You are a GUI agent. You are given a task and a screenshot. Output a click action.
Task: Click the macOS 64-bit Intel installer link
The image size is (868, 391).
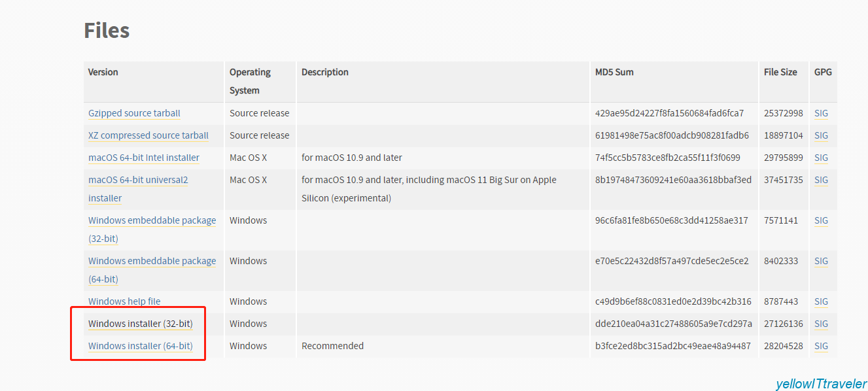[x=144, y=158]
